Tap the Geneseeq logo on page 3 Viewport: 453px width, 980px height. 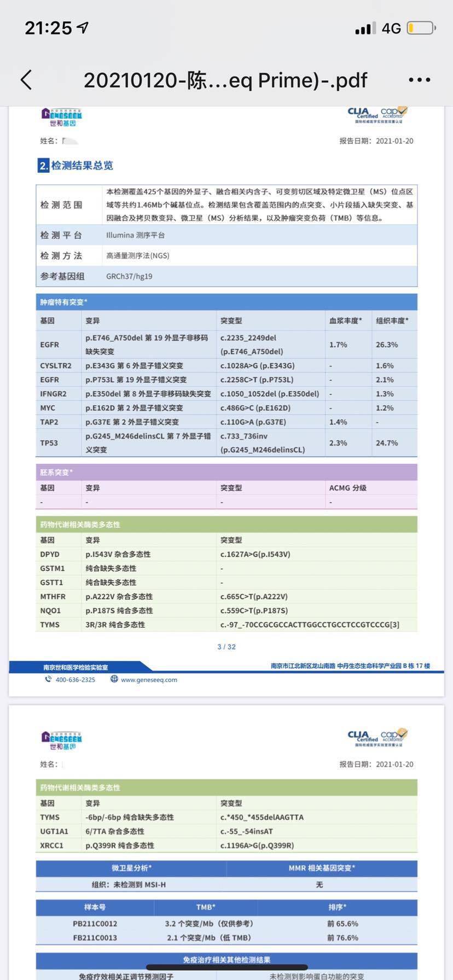[61, 116]
